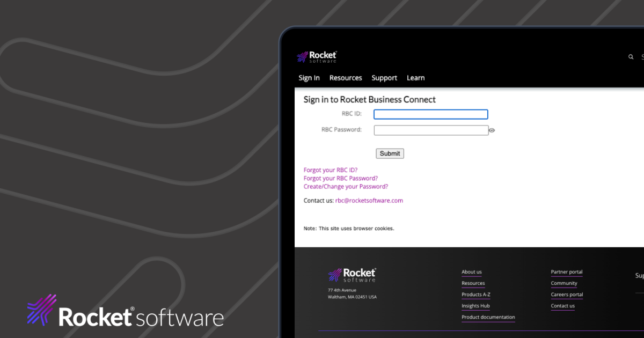The image size is (644, 338).
Task: Open the Contact us footer link
Action: pos(562,306)
